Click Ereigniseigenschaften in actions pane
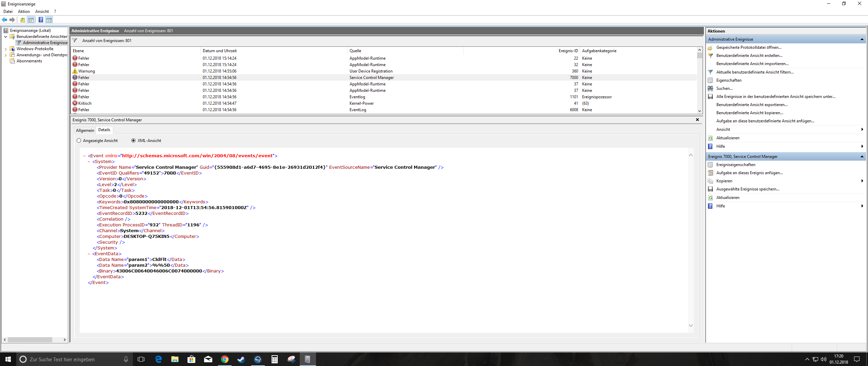The image size is (868, 366). (x=735, y=165)
